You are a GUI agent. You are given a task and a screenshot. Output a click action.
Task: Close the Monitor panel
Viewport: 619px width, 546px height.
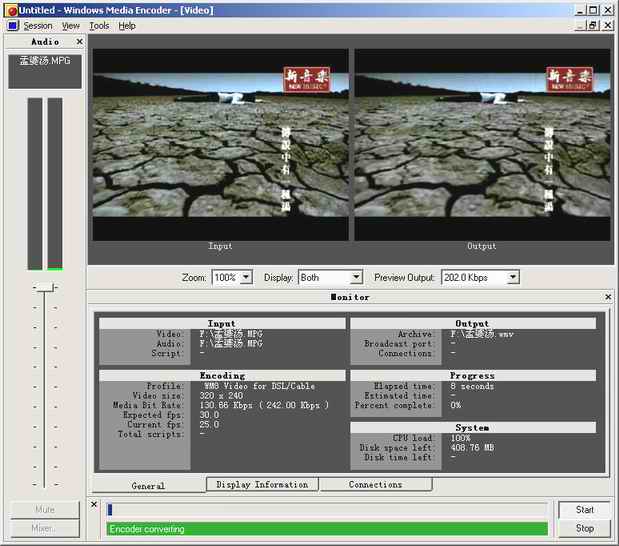[x=608, y=297]
